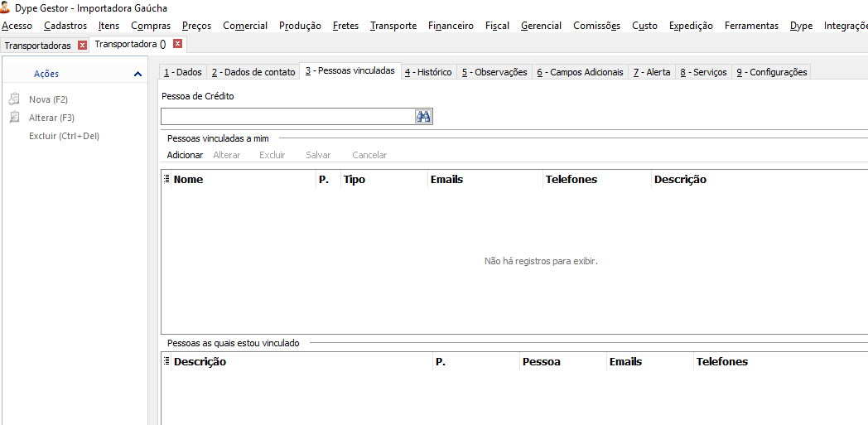Click the Dype Gestor app icon in title bar
This screenshot has width=868, height=425.
pos(6,7)
